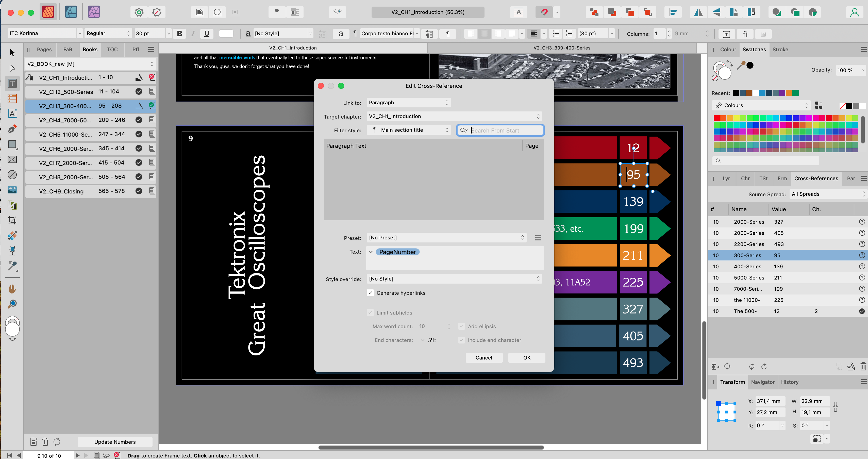Toggle Include end character checkbox
868x459 pixels.
[x=462, y=340]
